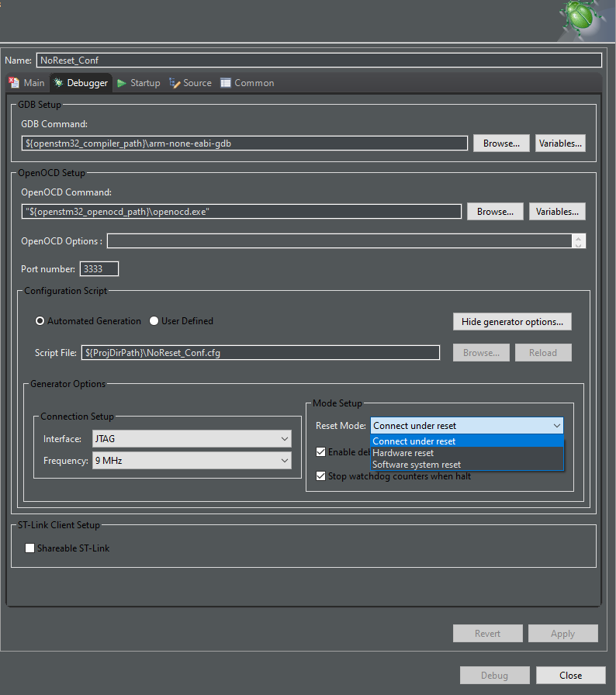
Task: Open the Interface JTAG dropdown
Action: point(192,439)
